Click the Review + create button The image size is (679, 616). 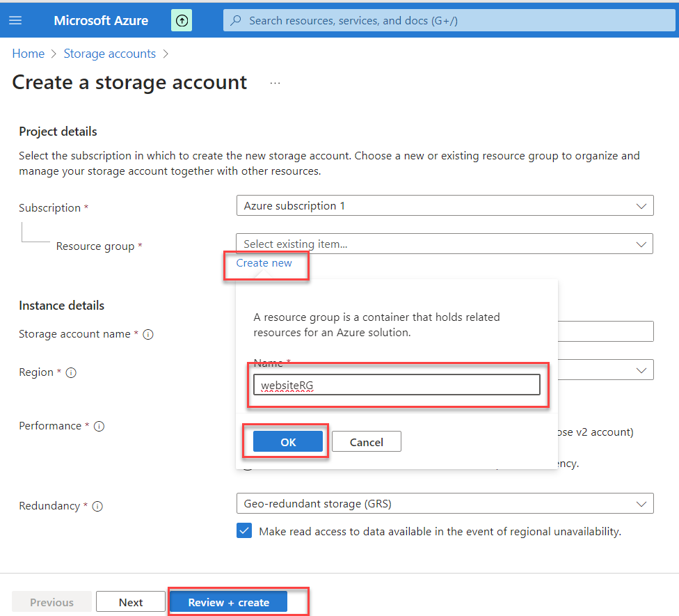[x=228, y=602]
